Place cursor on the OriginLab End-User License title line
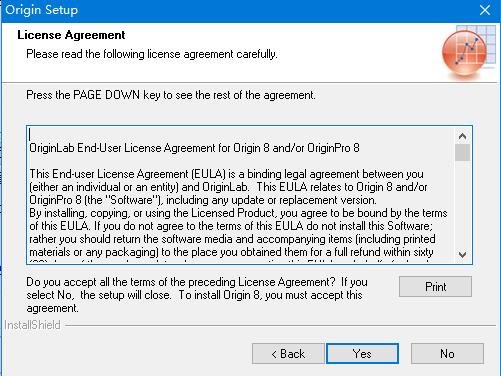This screenshot has height=376, width=501. tap(194, 148)
